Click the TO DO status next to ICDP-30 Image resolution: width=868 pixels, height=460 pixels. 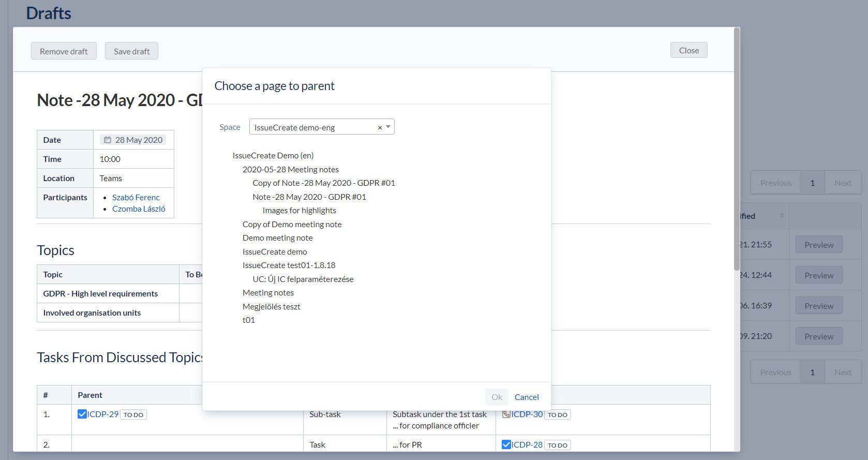tap(558, 414)
